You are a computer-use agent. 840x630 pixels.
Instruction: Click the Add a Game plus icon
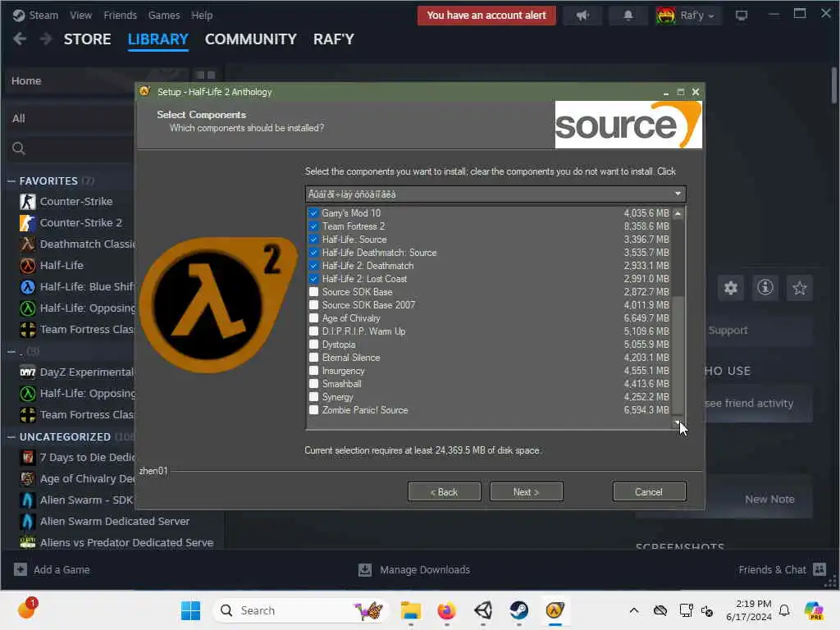click(x=21, y=569)
